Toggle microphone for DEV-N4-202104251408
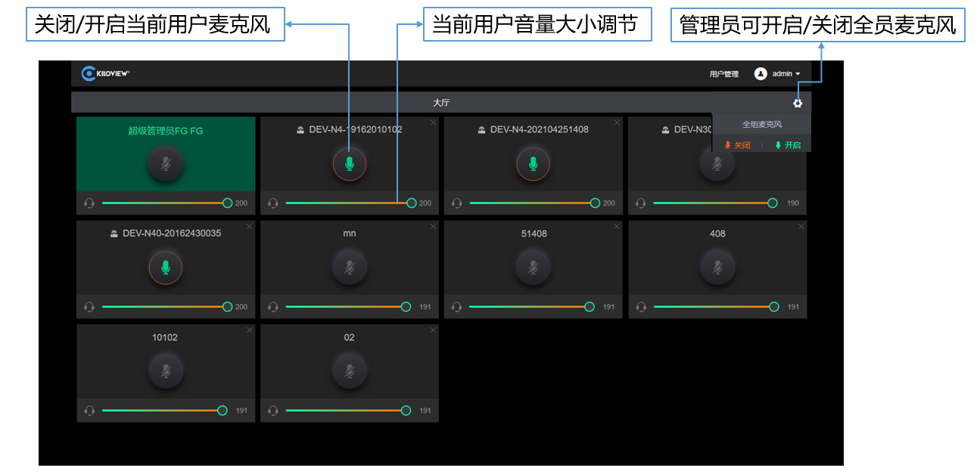Viewport: 980px width, 474px height. coord(534,163)
